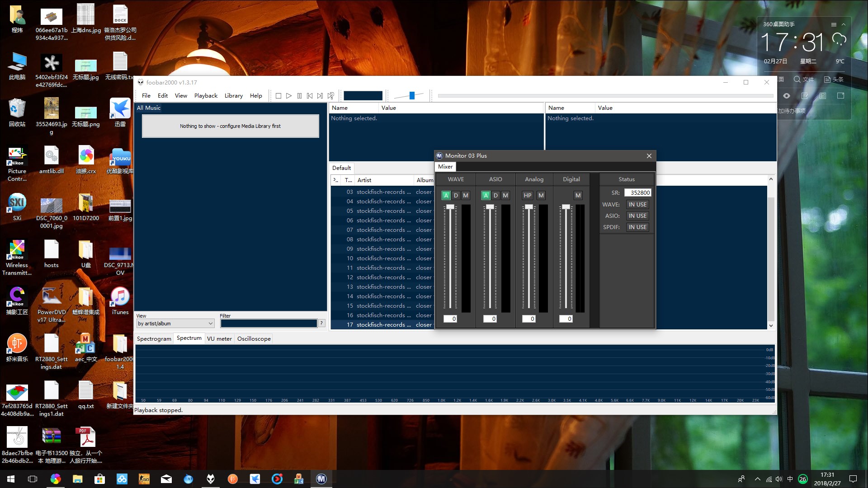Adjust the foobar2000 volume slider
This screenshot has width=868, height=488.
(412, 96)
